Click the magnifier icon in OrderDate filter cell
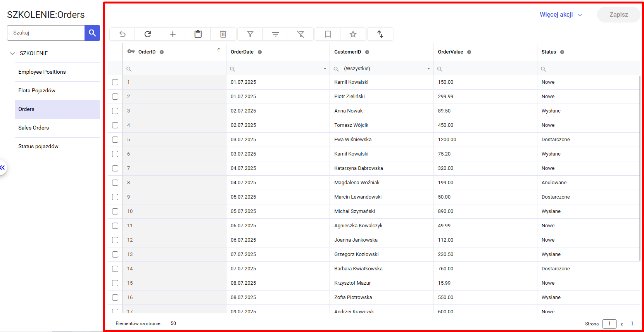The height and width of the screenshot is (332, 644). tap(233, 69)
